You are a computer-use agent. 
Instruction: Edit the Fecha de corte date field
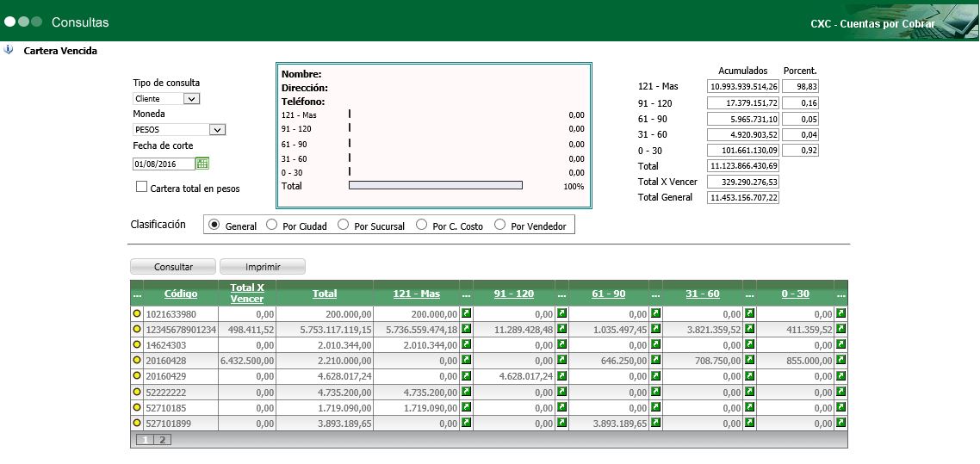point(164,164)
